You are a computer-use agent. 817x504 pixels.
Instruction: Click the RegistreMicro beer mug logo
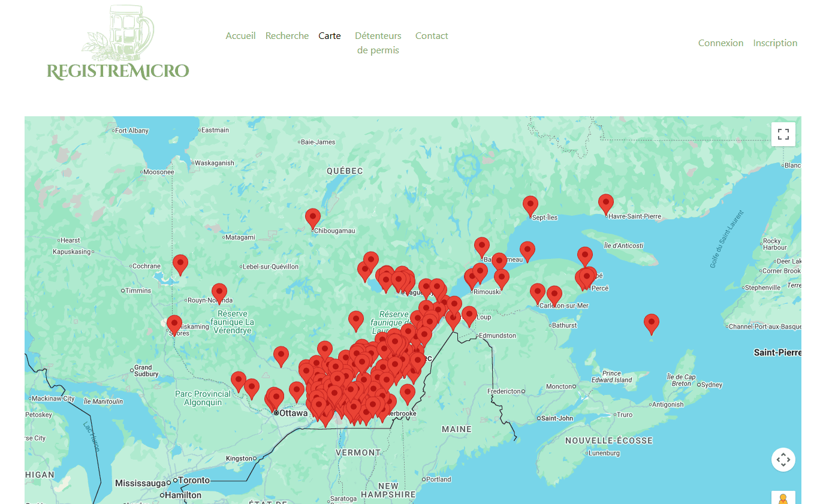[x=118, y=43]
